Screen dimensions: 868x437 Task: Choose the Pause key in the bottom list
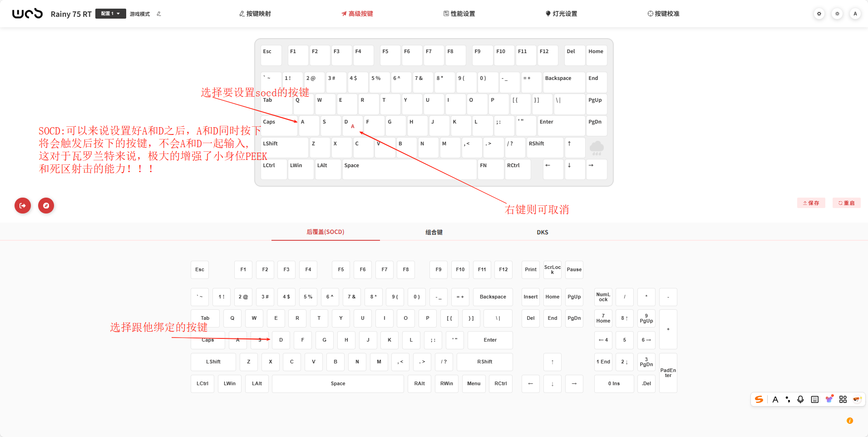(x=574, y=270)
